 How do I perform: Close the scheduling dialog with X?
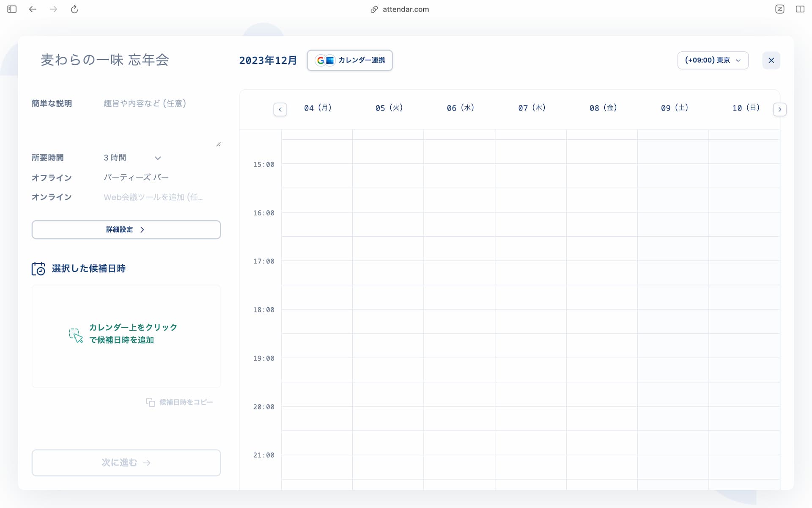(771, 60)
